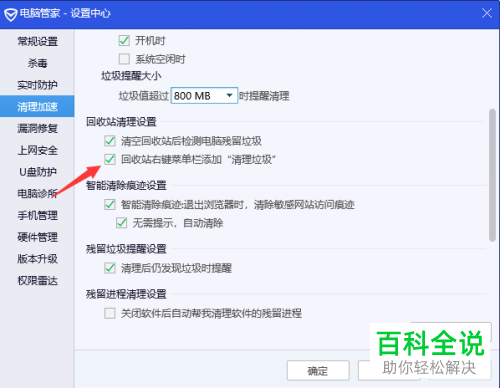Toggle 回收站右键菜单栏添加清理垃圾 checkbox
The height and width of the screenshot is (388, 500).
pyautogui.click(x=110, y=159)
